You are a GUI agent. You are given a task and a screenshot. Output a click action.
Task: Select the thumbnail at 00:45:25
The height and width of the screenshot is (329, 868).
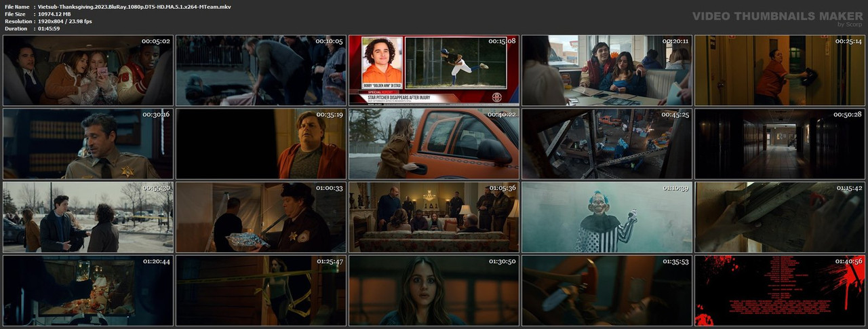coord(607,144)
